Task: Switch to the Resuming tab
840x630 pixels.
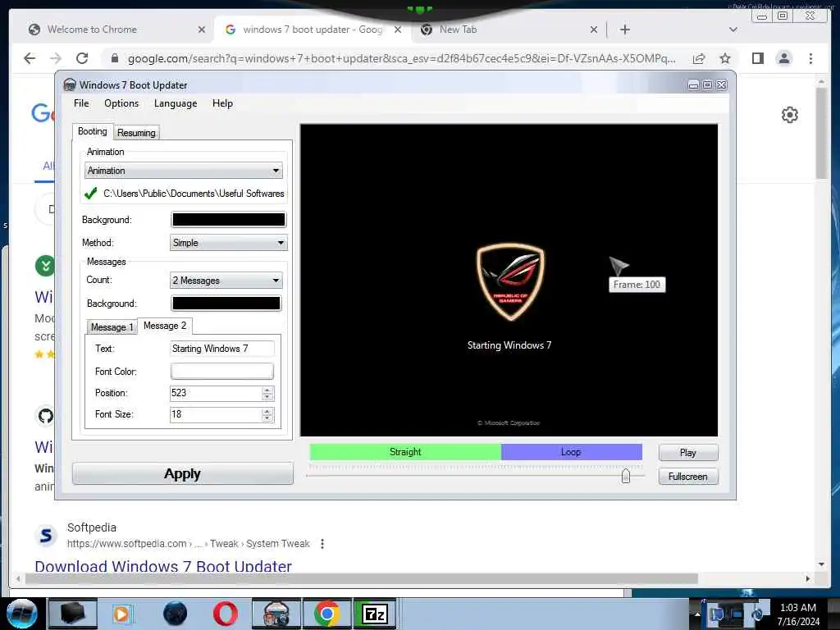Action: (x=136, y=133)
